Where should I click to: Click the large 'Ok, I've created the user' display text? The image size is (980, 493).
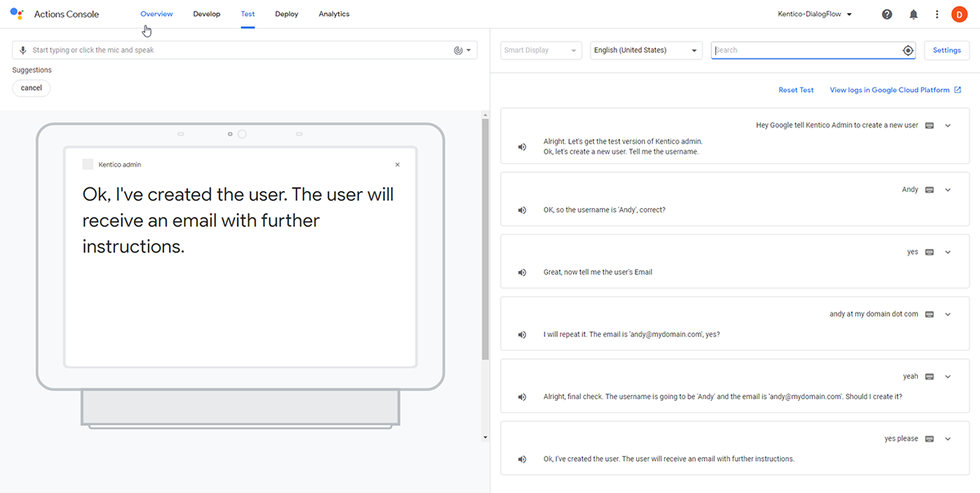pyautogui.click(x=238, y=220)
